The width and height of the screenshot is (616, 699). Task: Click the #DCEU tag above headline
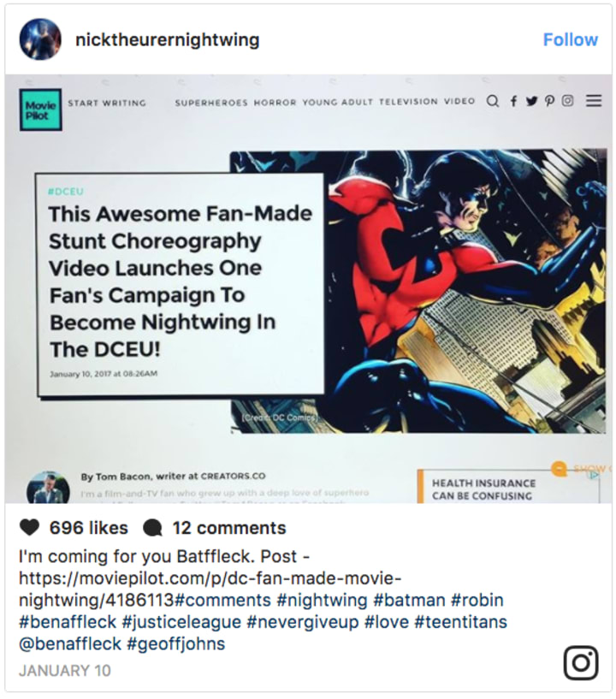tap(66, 192)
